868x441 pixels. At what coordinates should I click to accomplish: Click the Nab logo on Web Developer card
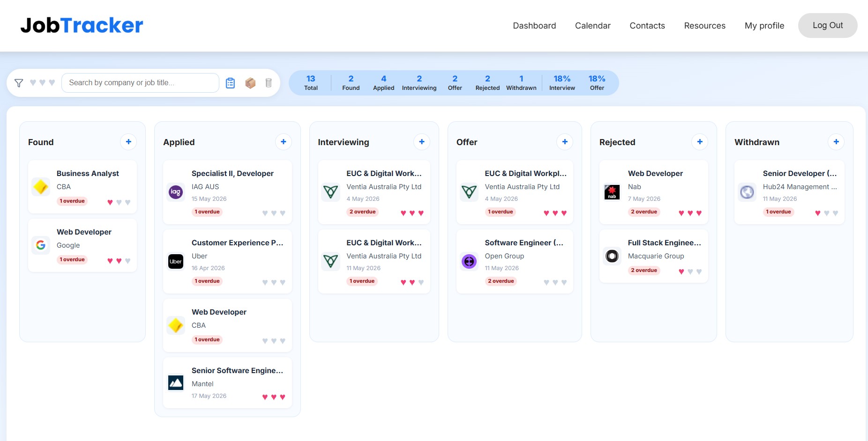pos(612,192)
